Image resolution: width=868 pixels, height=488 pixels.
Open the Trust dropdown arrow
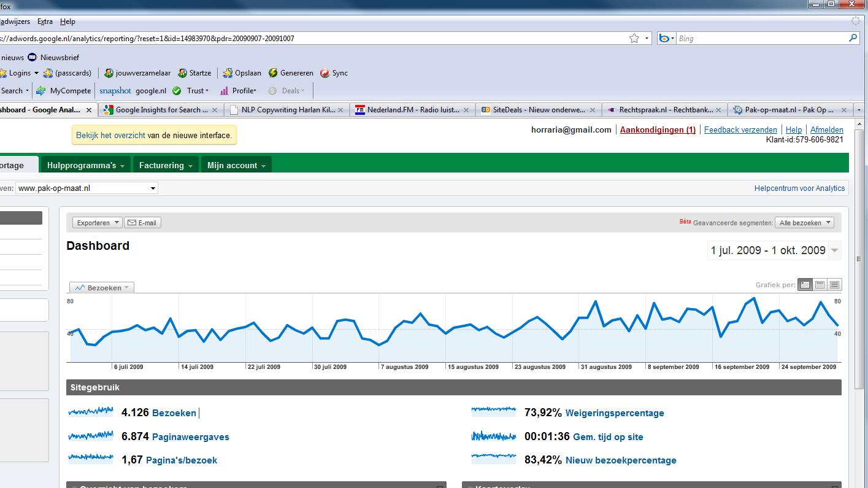coord(207,91)
